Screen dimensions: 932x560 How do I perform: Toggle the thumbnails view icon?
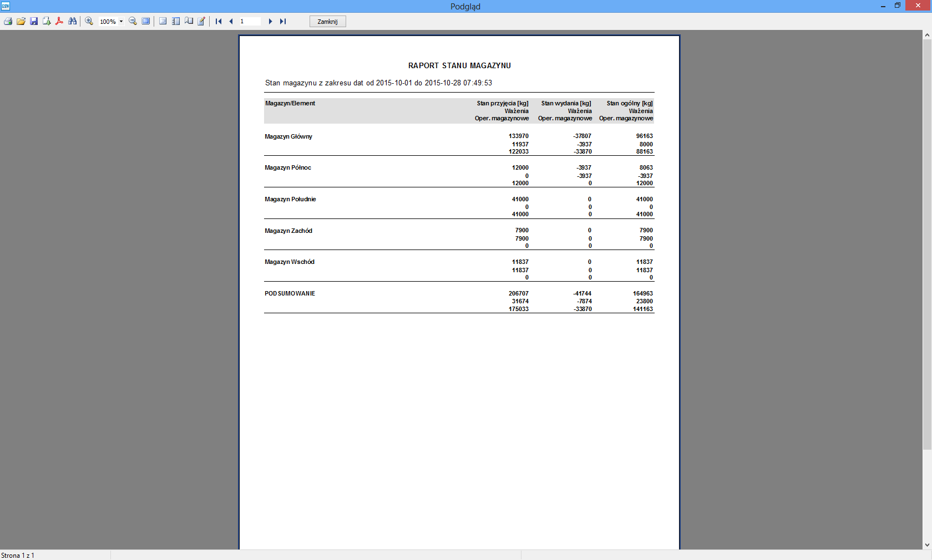coord(176,22)
